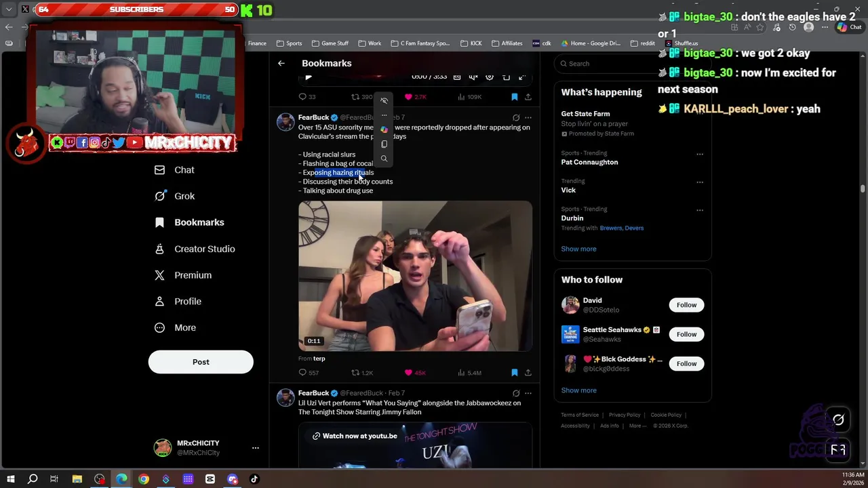Screen dimensions: 868x488
Task: Unlike the post with 45K likes
Action: coord(415,373)
